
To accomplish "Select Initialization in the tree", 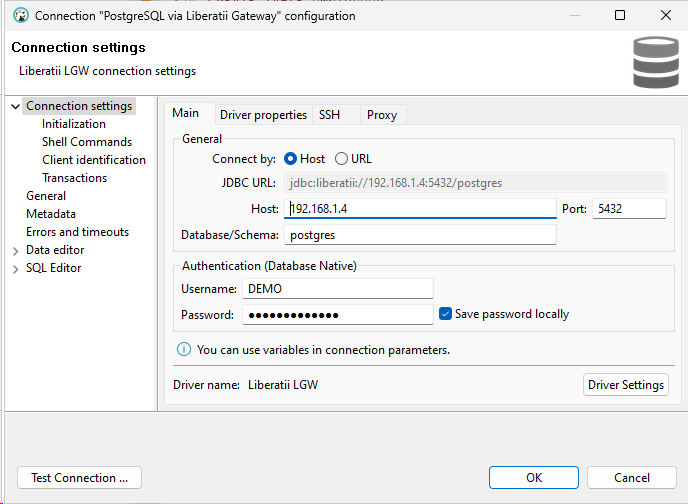I will point(74,124).
